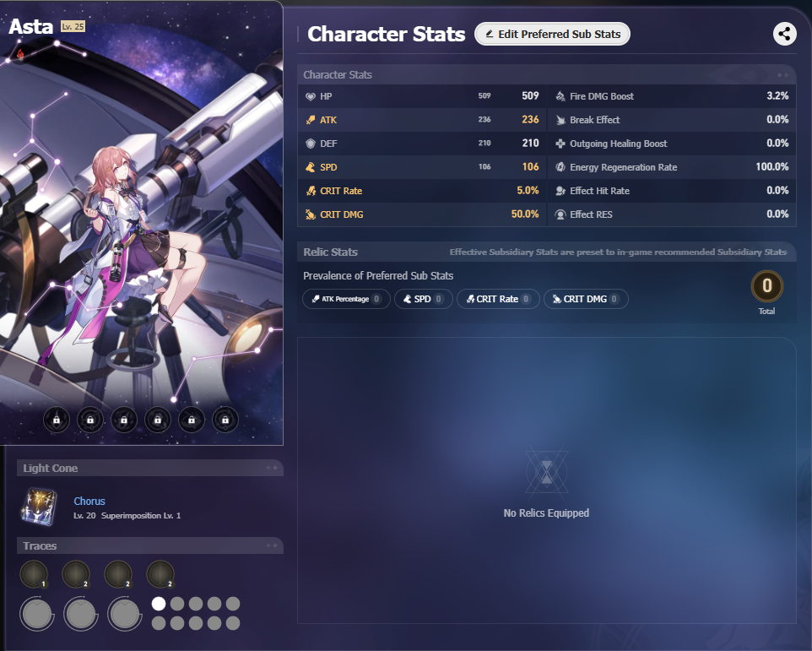
Task: Click the first trace icon marked level 1
Action: coord(34,574)
